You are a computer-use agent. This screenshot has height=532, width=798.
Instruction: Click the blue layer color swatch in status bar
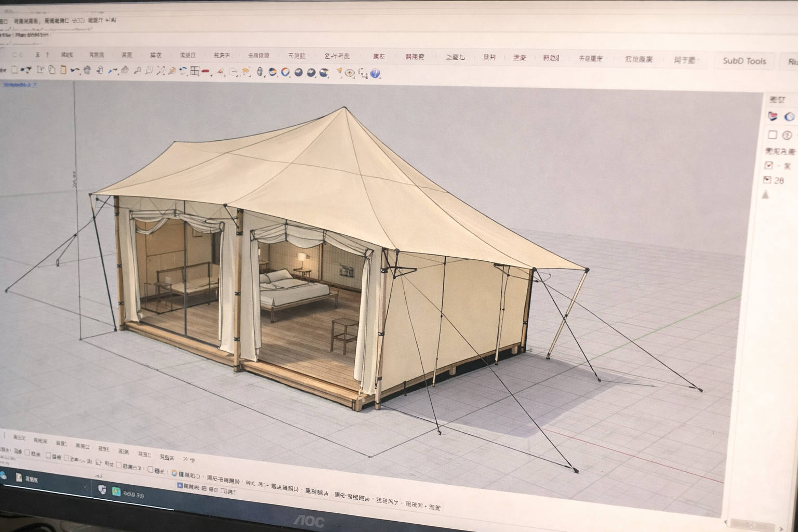tap(180, 485)
